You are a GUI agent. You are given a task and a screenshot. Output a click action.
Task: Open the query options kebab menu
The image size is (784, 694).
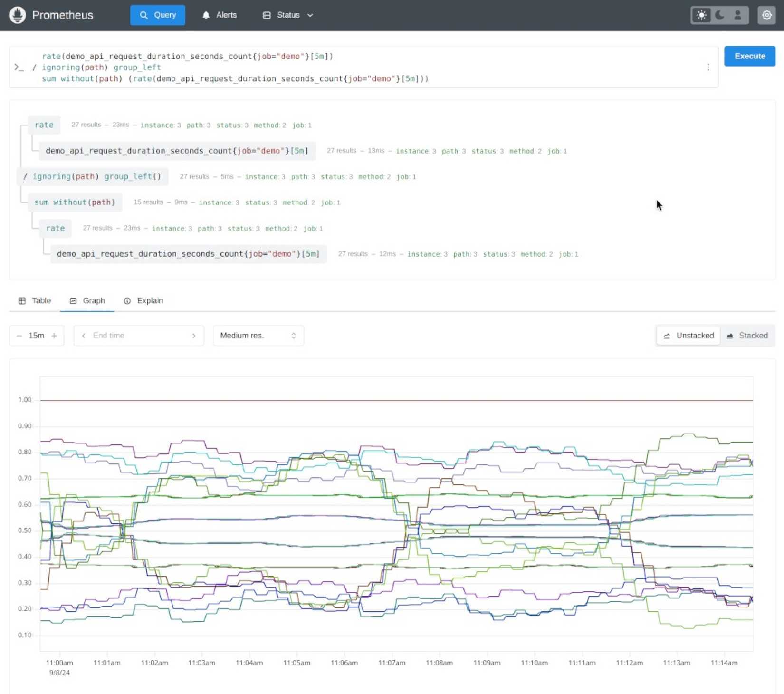(708, 67)
